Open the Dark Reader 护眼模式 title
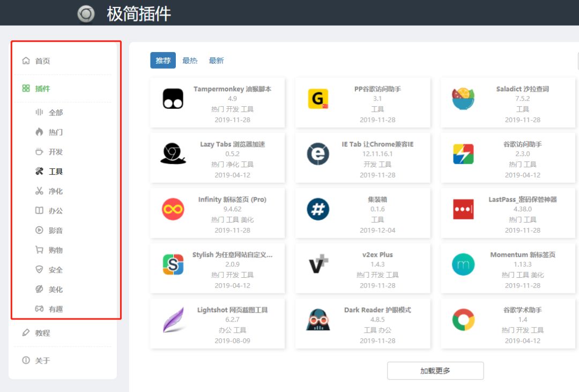This screenshot has height=392, width=579. 377,310
